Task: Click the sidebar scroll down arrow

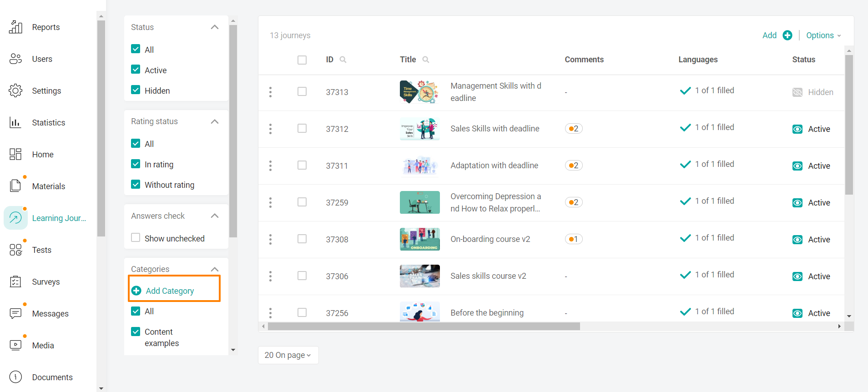Action: tap(101, 388)
